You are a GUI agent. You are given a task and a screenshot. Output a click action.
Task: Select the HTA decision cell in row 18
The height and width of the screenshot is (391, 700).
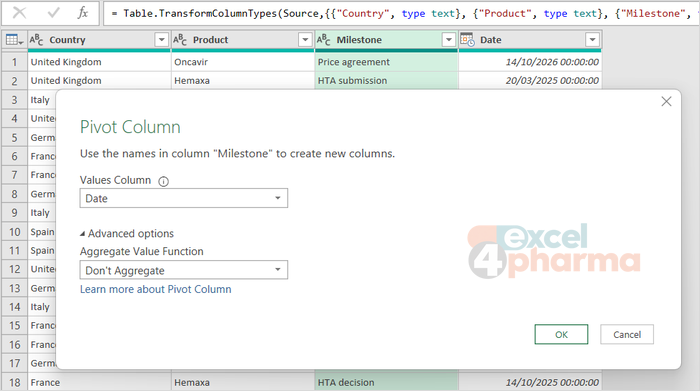pyautogui.click(x=387, y=383)
